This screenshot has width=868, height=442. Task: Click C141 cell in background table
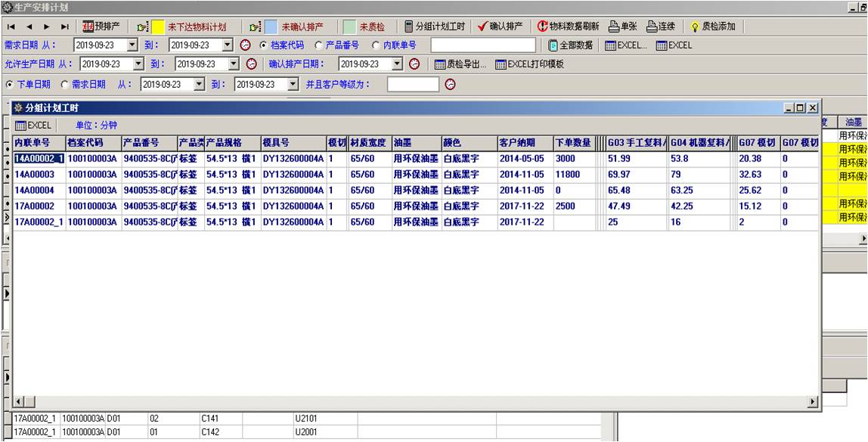point(220,419)
